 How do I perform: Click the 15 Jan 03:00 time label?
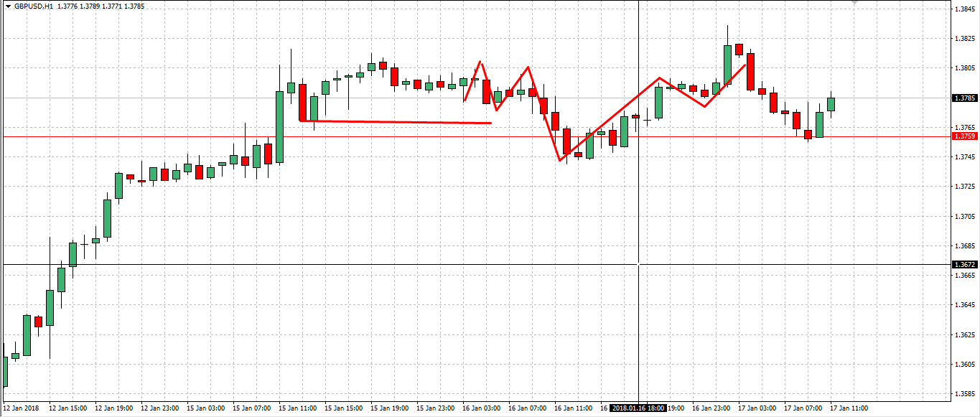pyautogui.click(x=205, y=408)
